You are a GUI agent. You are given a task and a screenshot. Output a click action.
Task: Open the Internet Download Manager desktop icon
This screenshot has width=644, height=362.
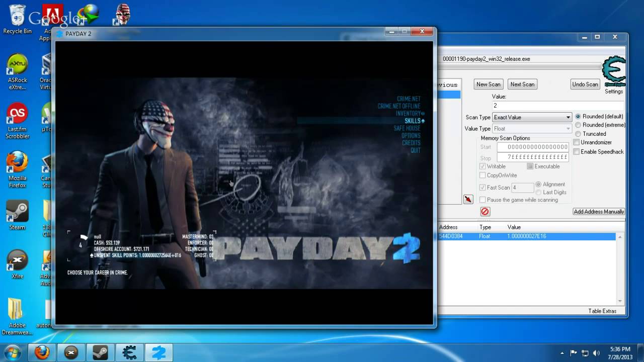point(88,14)
